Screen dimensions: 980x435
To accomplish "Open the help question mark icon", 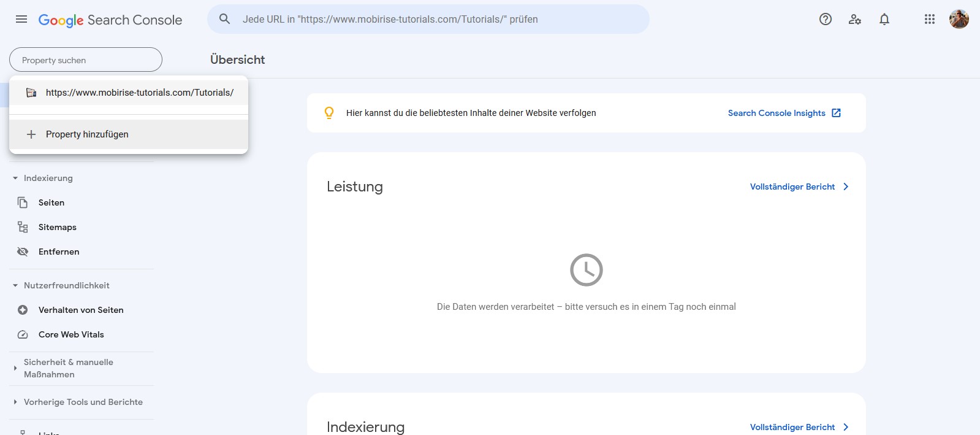I will pyautogui.click(x=826, y=19).
